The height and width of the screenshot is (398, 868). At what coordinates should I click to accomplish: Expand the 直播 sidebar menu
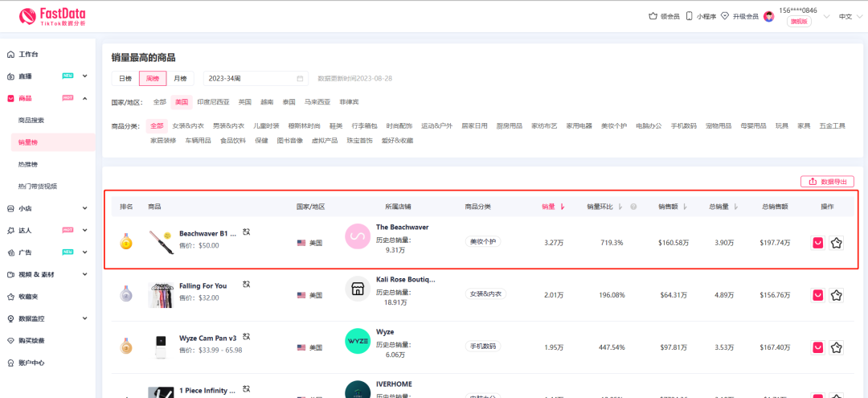85,76
